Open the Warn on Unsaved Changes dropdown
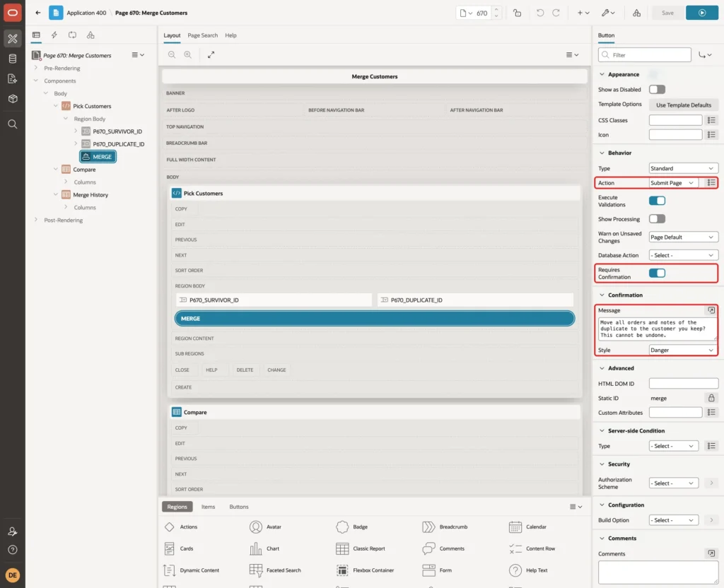The image size is (724, 588). pos(684,237)
